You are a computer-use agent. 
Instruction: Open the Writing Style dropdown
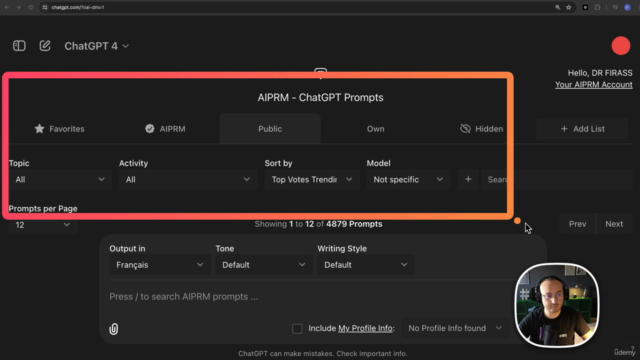tap(366, 265)
